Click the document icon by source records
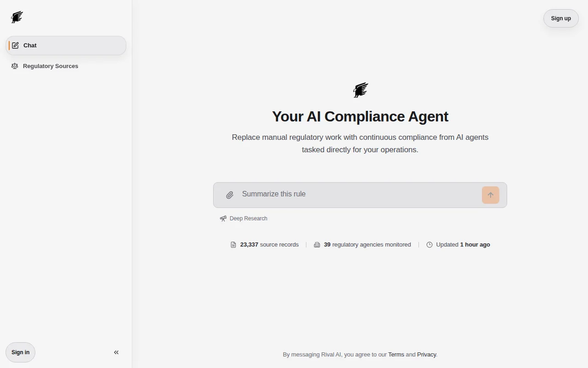 (233, 245)
